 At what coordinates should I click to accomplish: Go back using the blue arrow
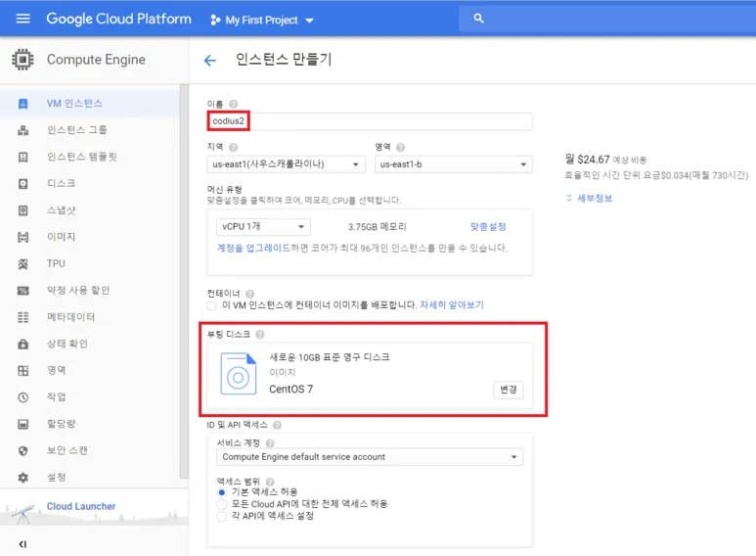[209, 61]
